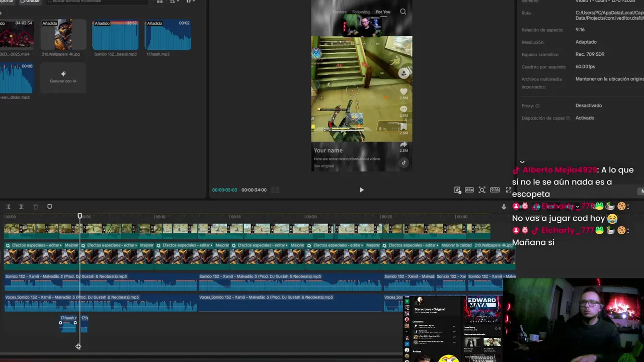The height and width of the screenshot is (362, 644).
Task: Click the shield marker icon above timeline
Action: [49, 207]
